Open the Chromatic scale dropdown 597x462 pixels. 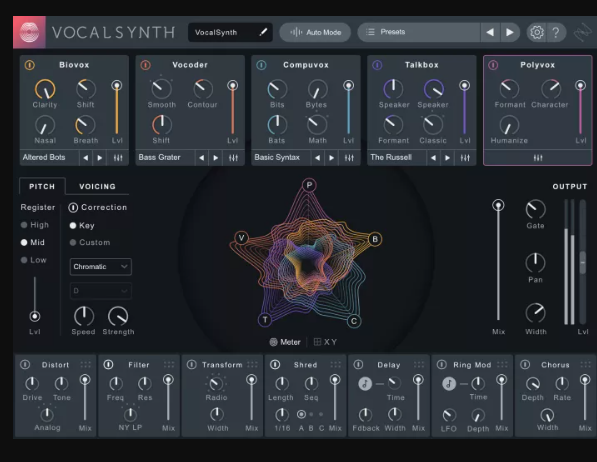(101, 267)
